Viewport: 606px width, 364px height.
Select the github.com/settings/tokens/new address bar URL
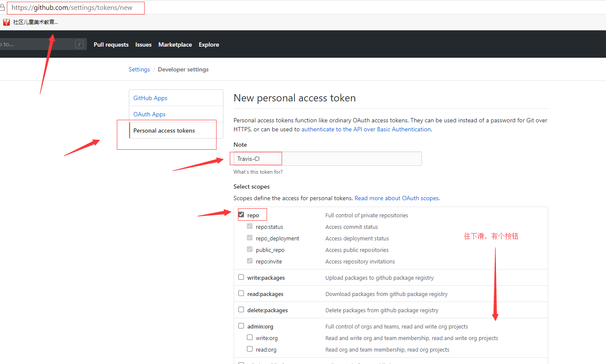click(72, 8)
